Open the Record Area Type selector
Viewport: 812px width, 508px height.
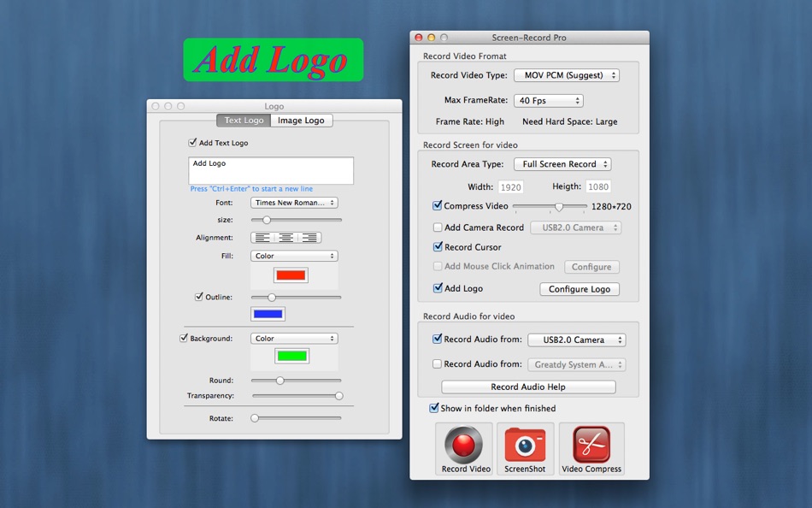[x=562, y=163]
